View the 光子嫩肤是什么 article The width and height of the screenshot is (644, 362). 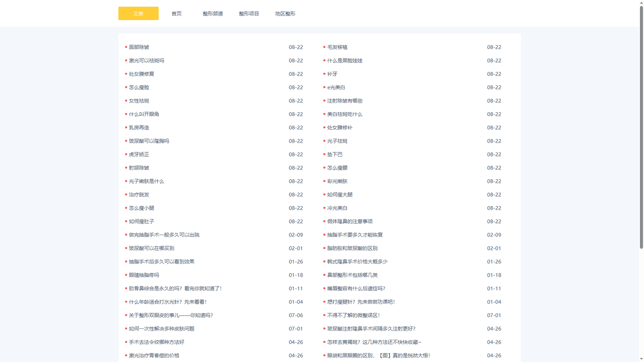[x=147, y=181]
